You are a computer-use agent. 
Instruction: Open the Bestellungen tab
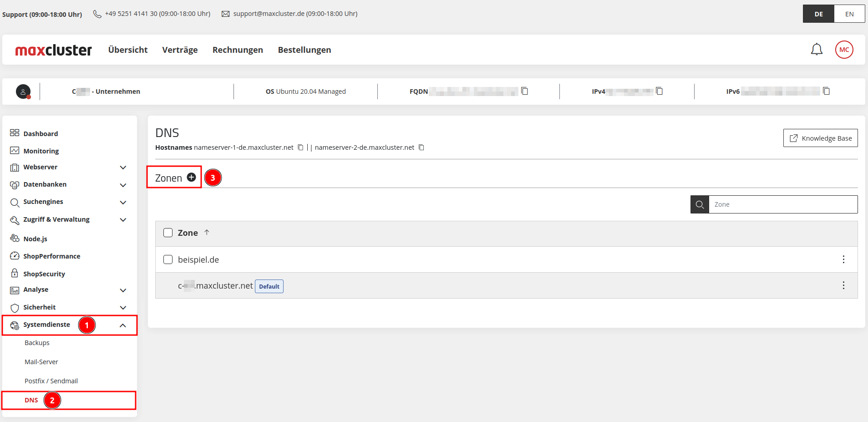305,50
